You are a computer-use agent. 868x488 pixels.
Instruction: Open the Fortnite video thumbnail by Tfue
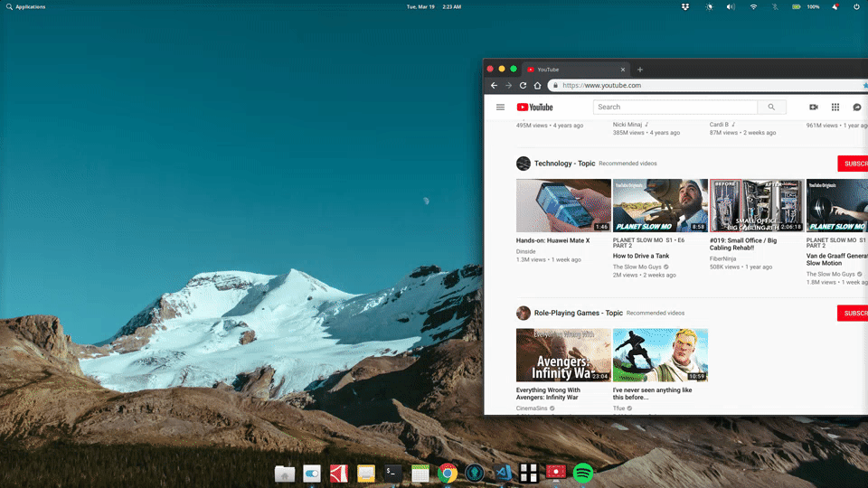(660, 355)
